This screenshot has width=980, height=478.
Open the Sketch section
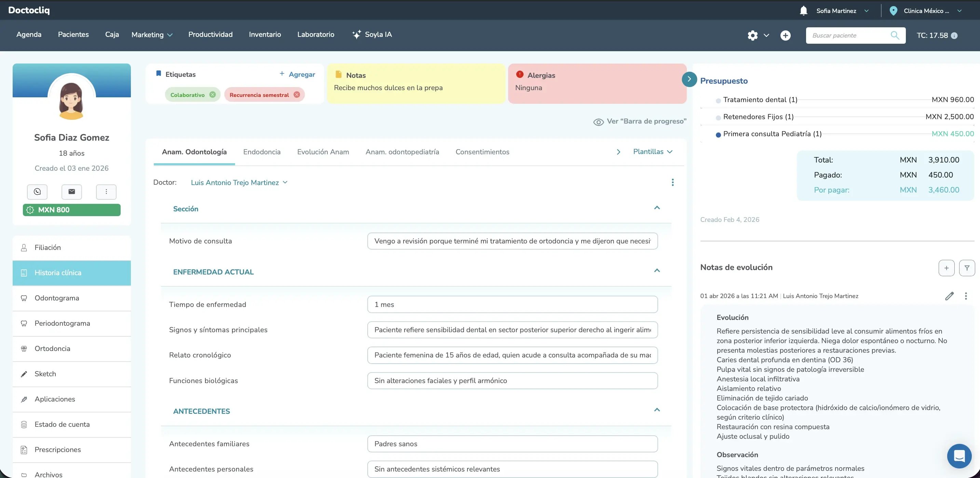coord(71,374)
